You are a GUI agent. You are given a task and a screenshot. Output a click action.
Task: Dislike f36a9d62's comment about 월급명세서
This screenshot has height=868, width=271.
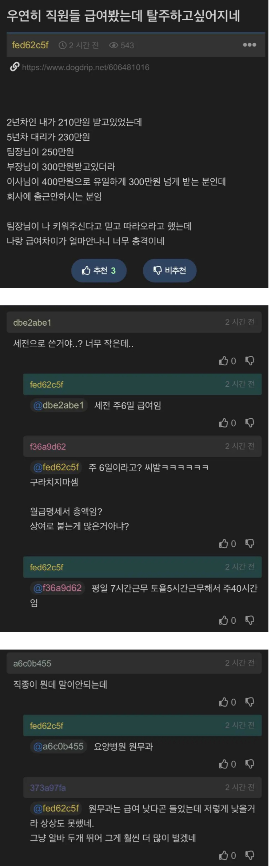[x=250, y=544]
